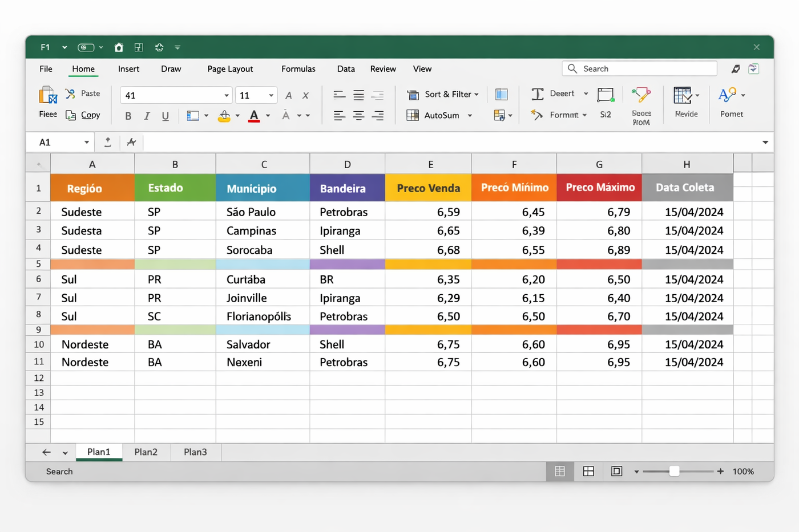Expand the Name Box dropdown arrow

pyautogui.click(x=87, y=143)
